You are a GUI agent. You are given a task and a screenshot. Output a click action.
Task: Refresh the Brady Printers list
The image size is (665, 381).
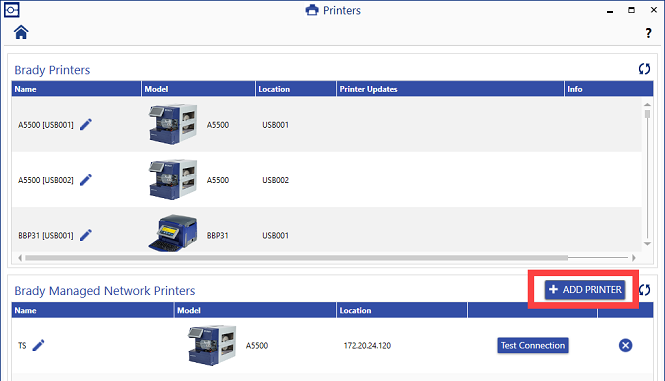pyautogui.click(x=644, y=69)
